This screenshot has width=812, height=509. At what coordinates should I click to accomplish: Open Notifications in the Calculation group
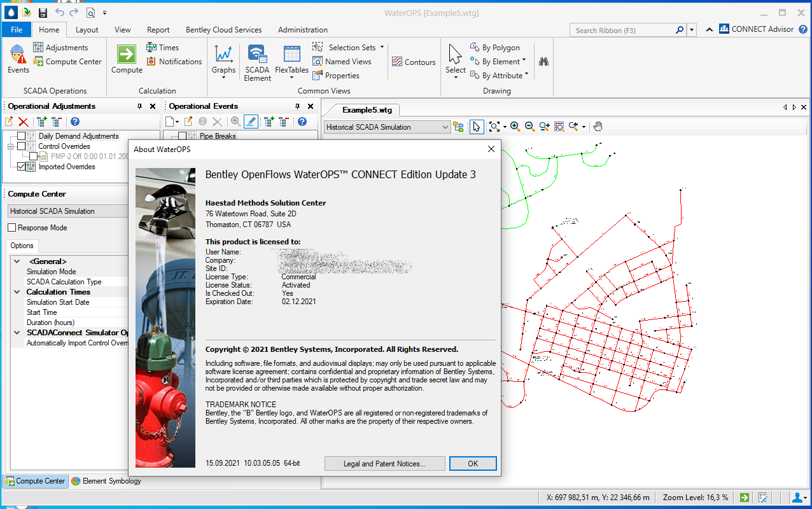[x=174, y=62]
